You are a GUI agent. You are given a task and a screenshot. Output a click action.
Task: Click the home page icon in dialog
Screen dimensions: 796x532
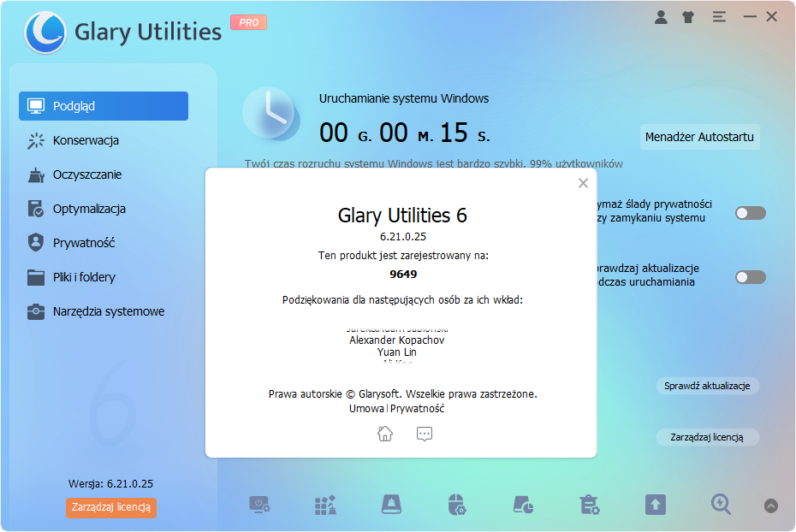[x=385, y=434]
